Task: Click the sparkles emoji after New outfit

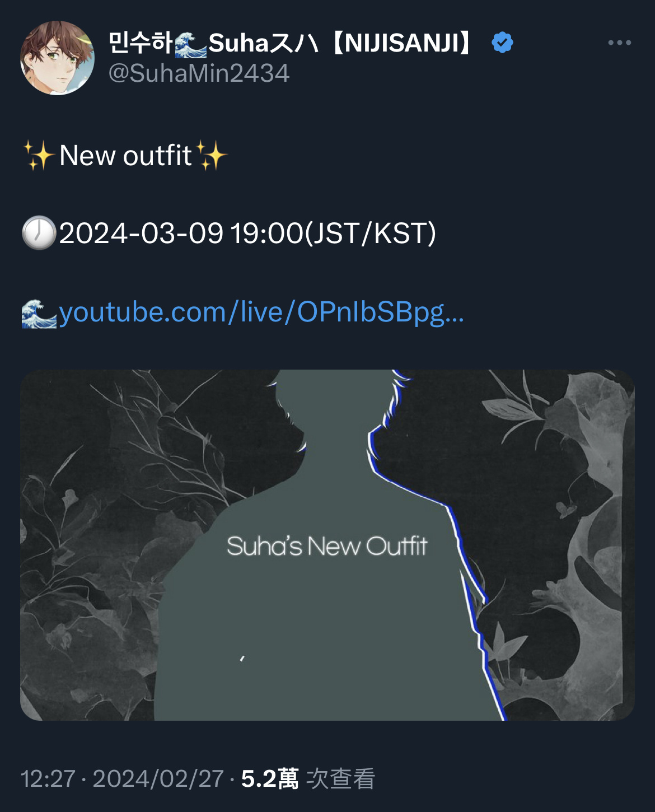Action: click(211, 155)
